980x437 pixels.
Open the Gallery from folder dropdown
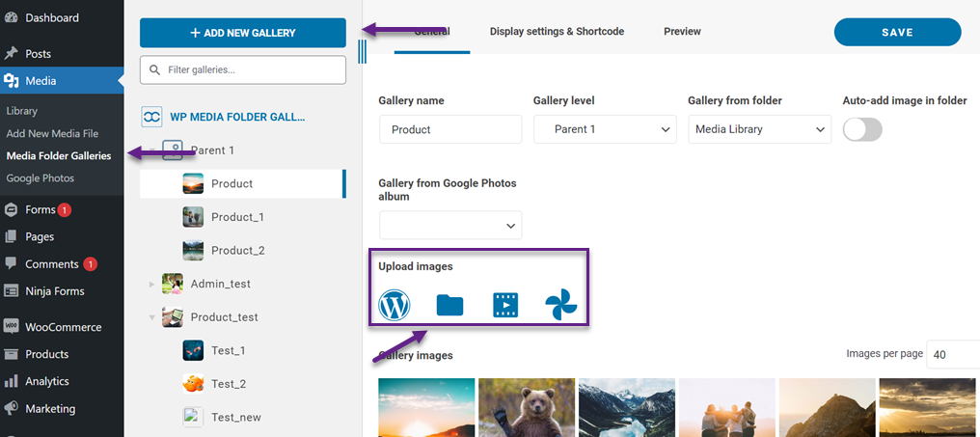point(759,129)
